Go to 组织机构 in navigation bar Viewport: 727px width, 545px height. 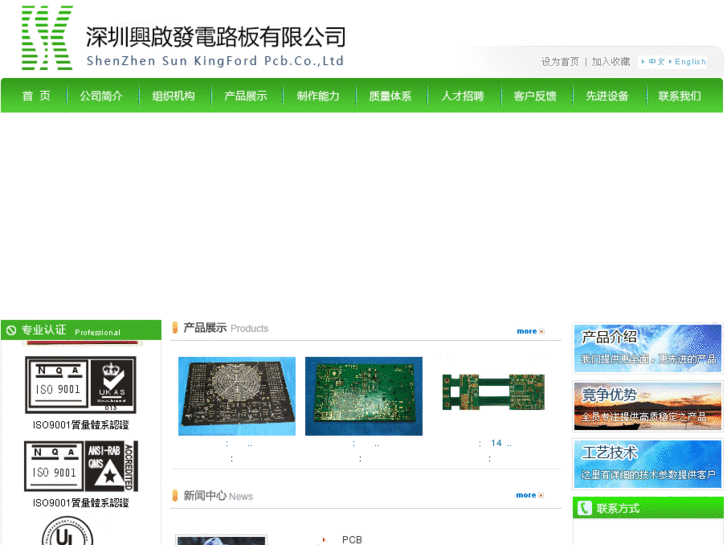point(173,96)
